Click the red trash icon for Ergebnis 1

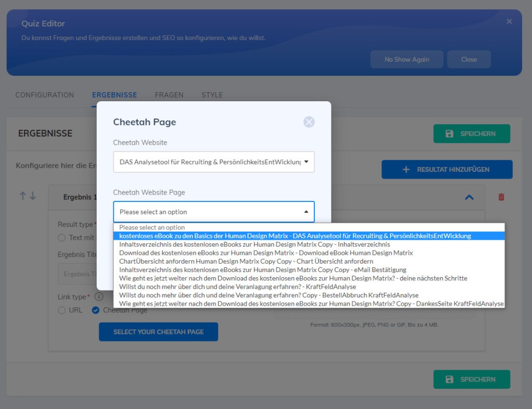point(501,197)
